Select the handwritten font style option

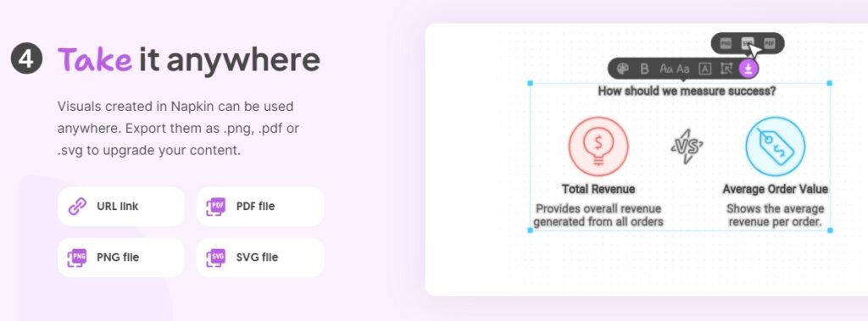click(665, 69)
